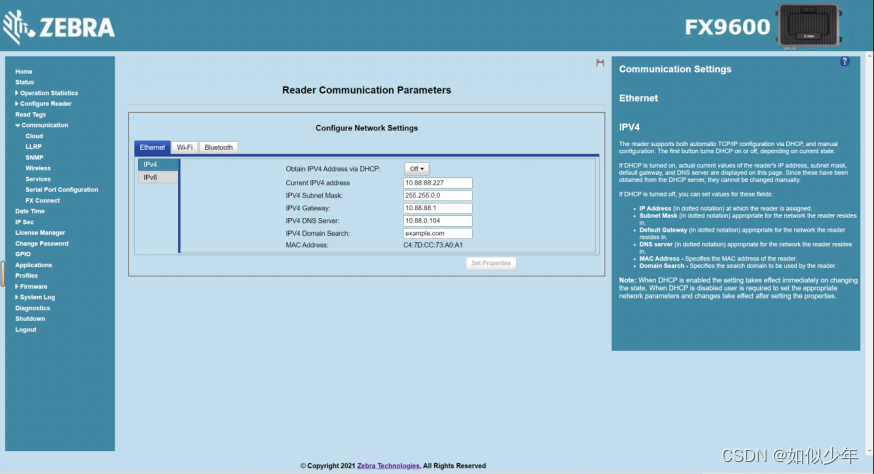Open Services settings
The image size is (874, 474).
(38, 179)
